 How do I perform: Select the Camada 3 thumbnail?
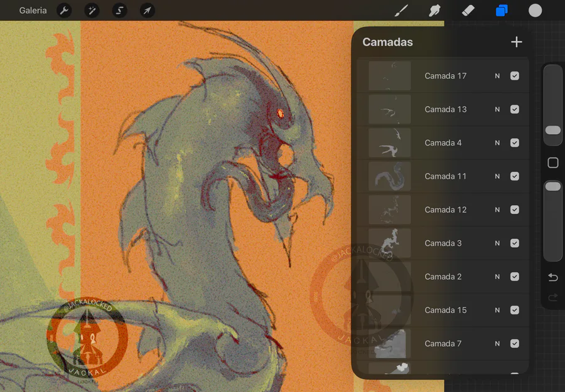(x=389, y=243)
